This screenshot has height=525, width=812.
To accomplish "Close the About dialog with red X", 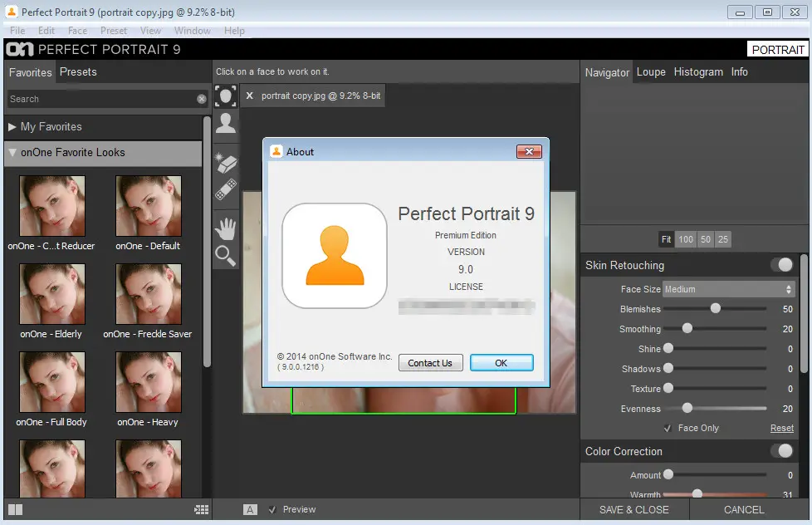I will [529, 151].
